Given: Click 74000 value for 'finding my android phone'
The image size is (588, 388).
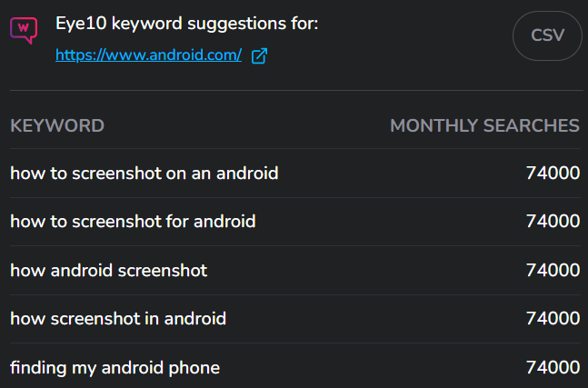Looking at the screenshot, I should point(553,368).
